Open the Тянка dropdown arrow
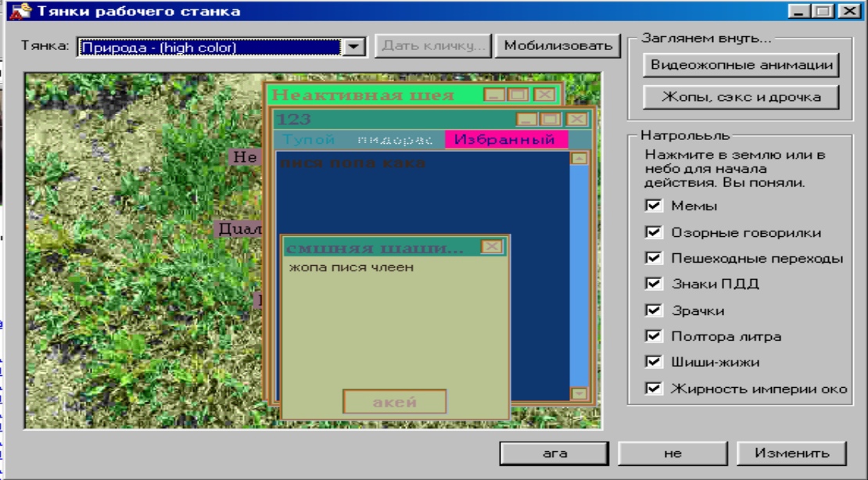This screenshot has width=868, height=480. pos(353,47)
